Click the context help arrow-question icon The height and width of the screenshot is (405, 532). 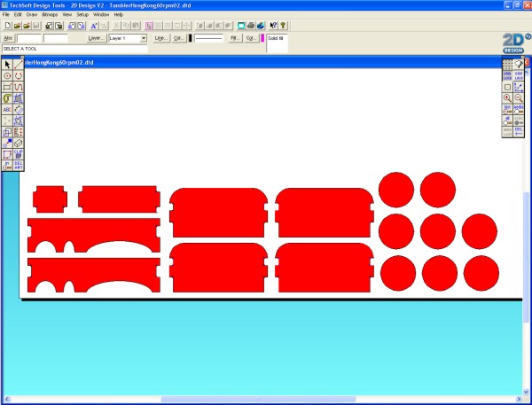(273, 26)
